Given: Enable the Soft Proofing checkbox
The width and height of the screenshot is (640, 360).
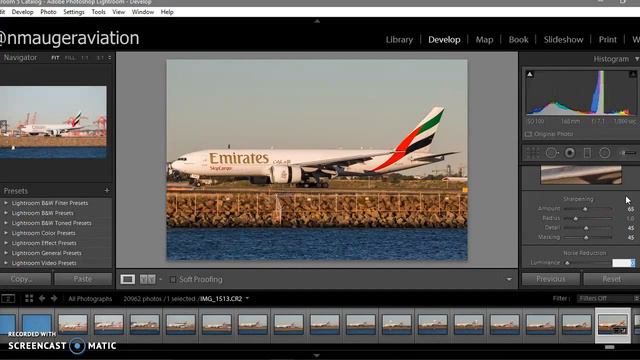Looking at the screenshot, I should (x=173, y=280).
